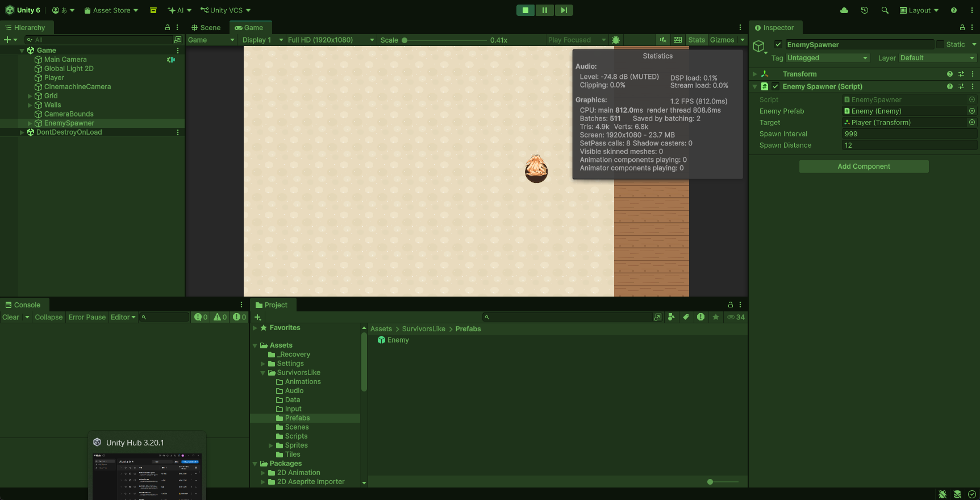Expand the Transform component
The height and width of the screenshot is (500, 980).
(755, 74)
